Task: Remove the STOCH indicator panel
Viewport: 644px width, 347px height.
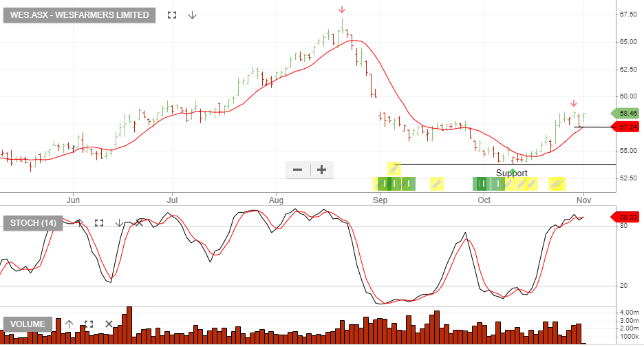Action: click(139, 223)
